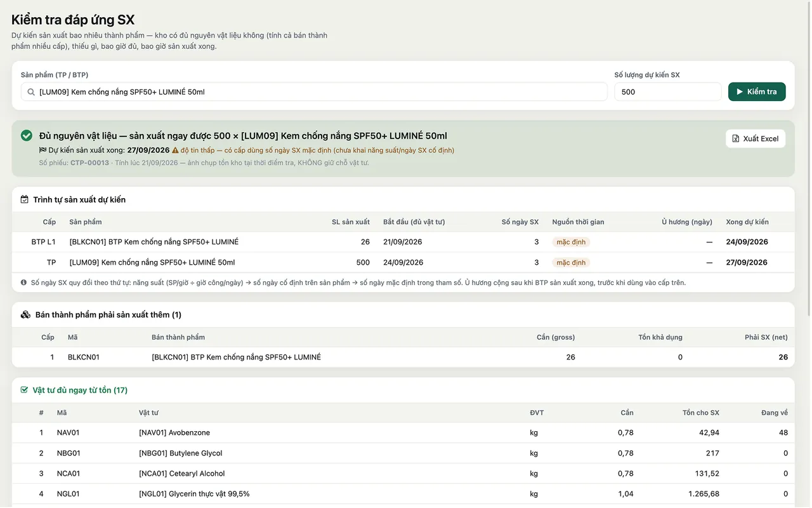Click the search magnifier icon in product field
The height and width of the screenshot is (508, 812).
[x=30, y=92]
